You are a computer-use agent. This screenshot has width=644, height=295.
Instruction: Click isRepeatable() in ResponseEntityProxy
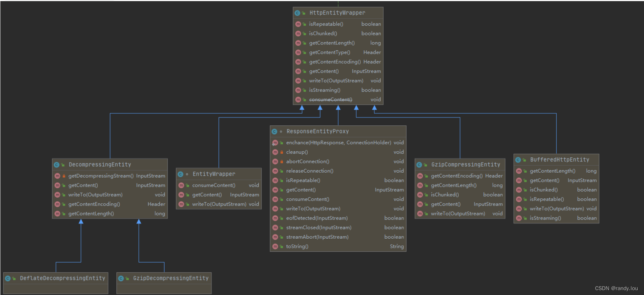point(303,181)
